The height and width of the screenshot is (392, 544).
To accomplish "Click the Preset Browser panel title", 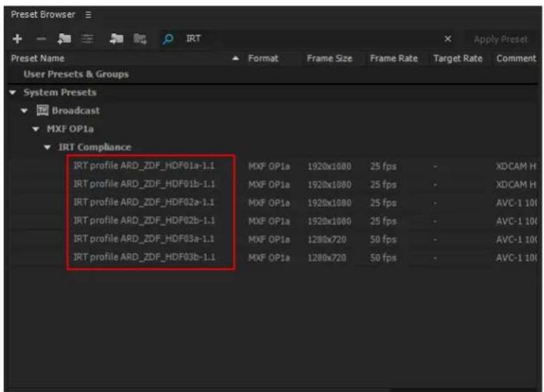I will pos(42,14).
